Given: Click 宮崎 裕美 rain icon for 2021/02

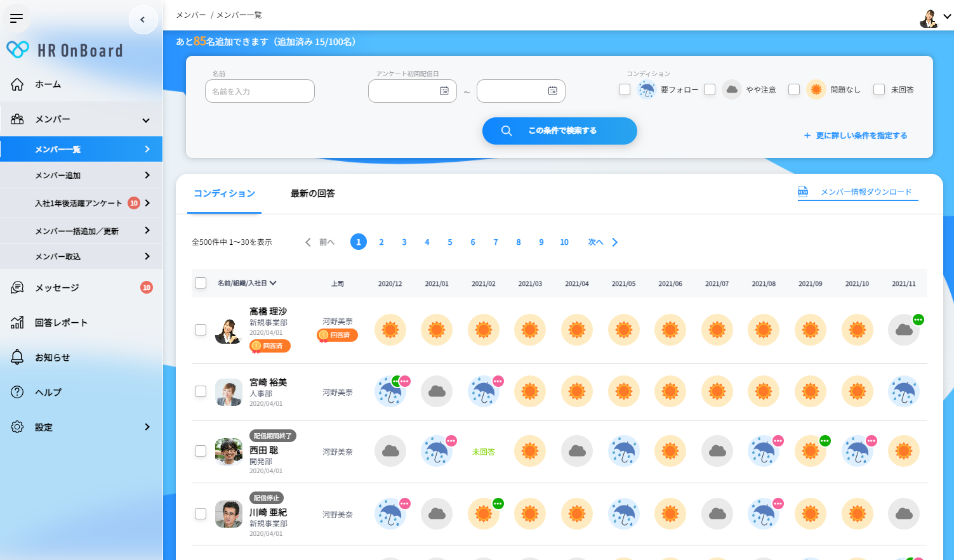Looking at the screenshot, I should [x=484, y=391].
